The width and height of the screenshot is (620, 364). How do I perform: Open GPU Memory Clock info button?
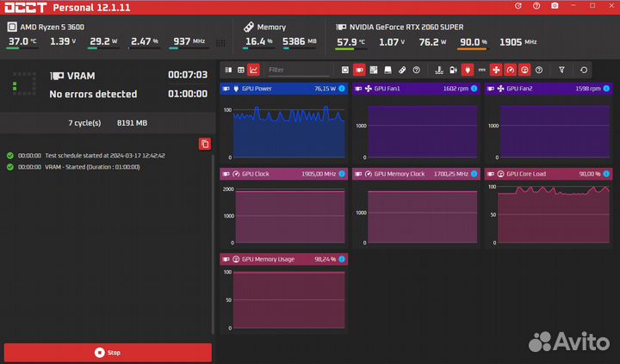(474, 174)
